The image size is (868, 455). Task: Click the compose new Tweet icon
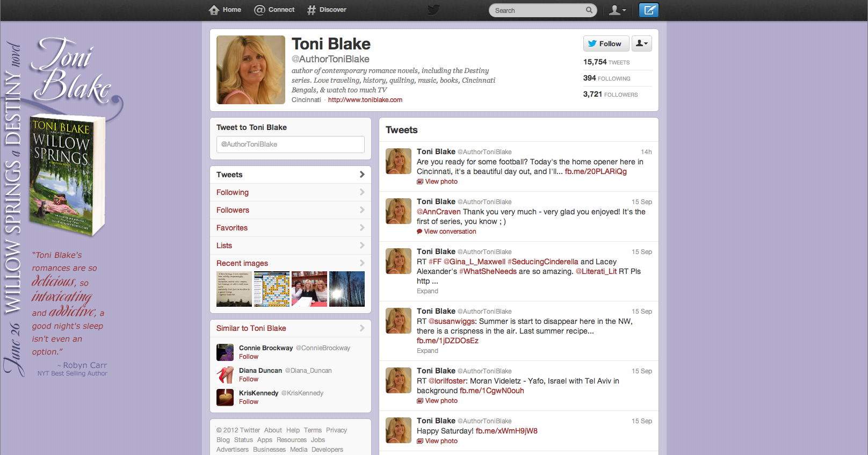pyautogui.click(x=649, y=10)
